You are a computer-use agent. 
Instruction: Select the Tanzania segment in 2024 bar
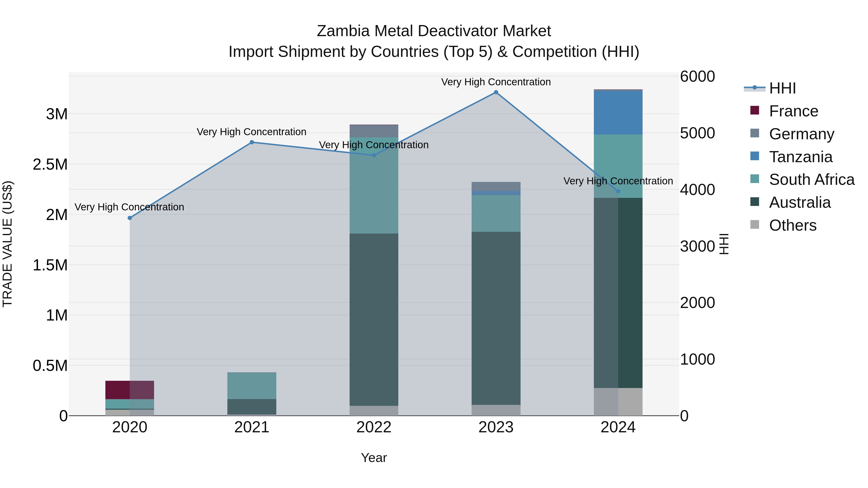tap(618, 113)
